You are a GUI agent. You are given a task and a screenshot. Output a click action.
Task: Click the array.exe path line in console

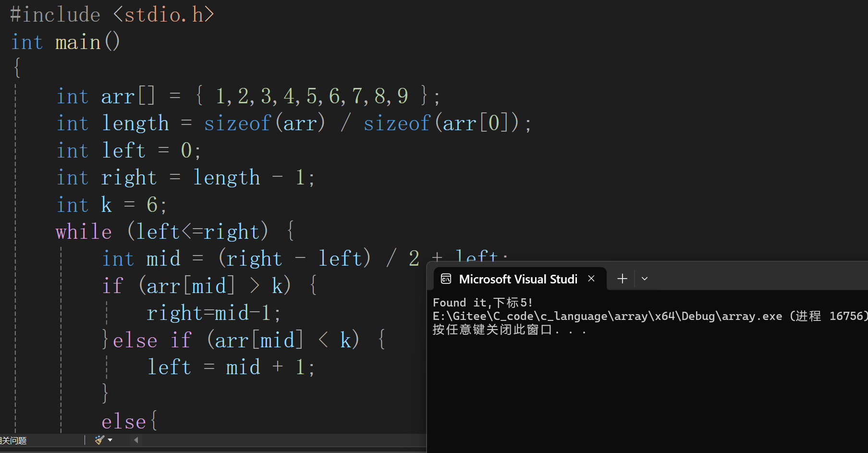click(x=650, y=316)
